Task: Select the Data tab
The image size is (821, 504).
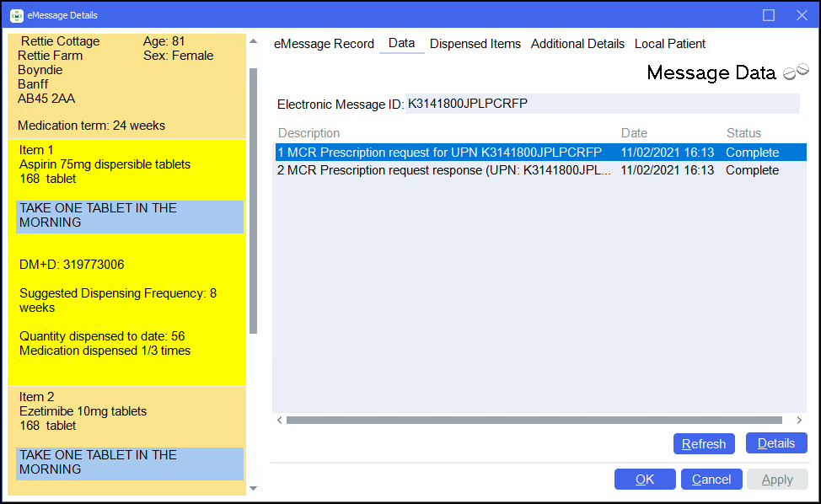Action: click(401, 43)
